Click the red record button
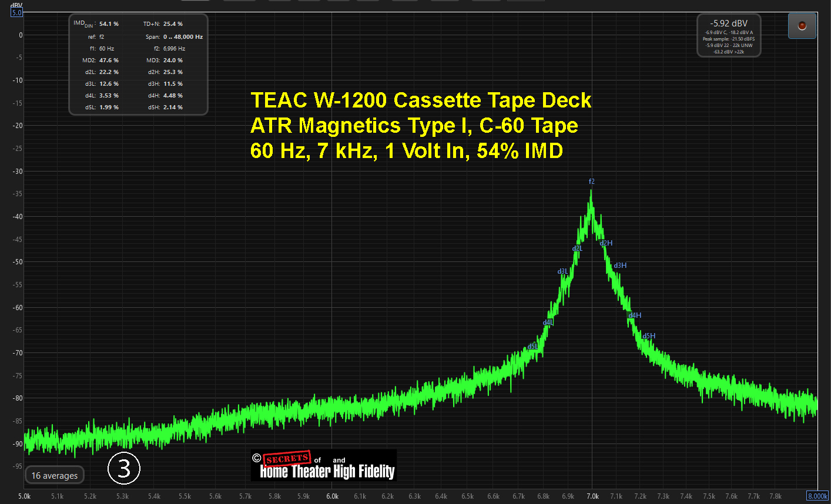Image resolution: width=831 pixels, height=504 pixels. (802, 26)
